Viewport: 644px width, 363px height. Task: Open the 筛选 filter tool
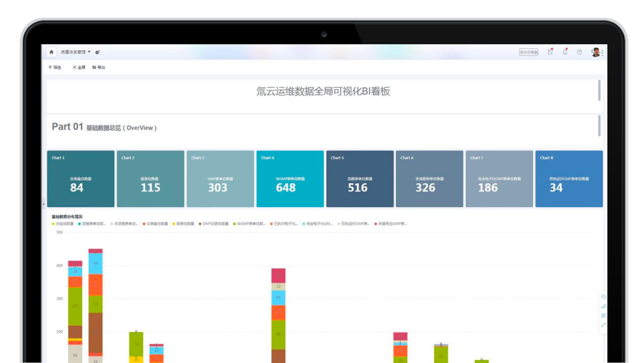coord(55,67)
